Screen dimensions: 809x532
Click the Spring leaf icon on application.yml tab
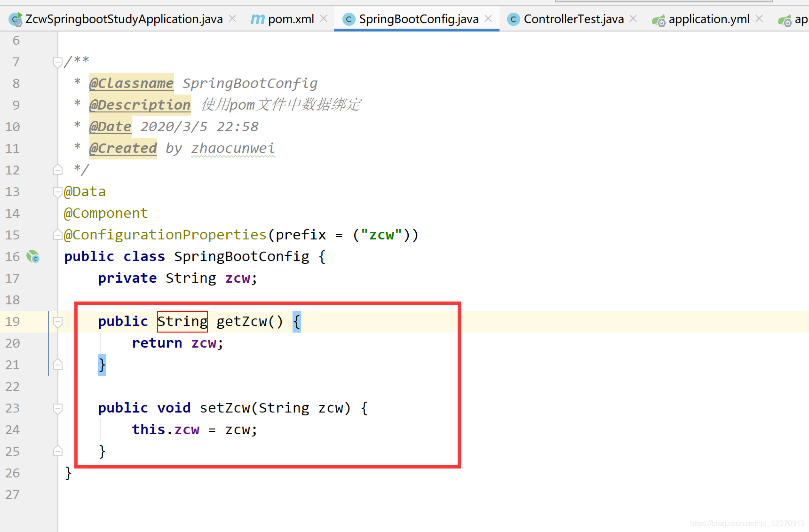658,20
